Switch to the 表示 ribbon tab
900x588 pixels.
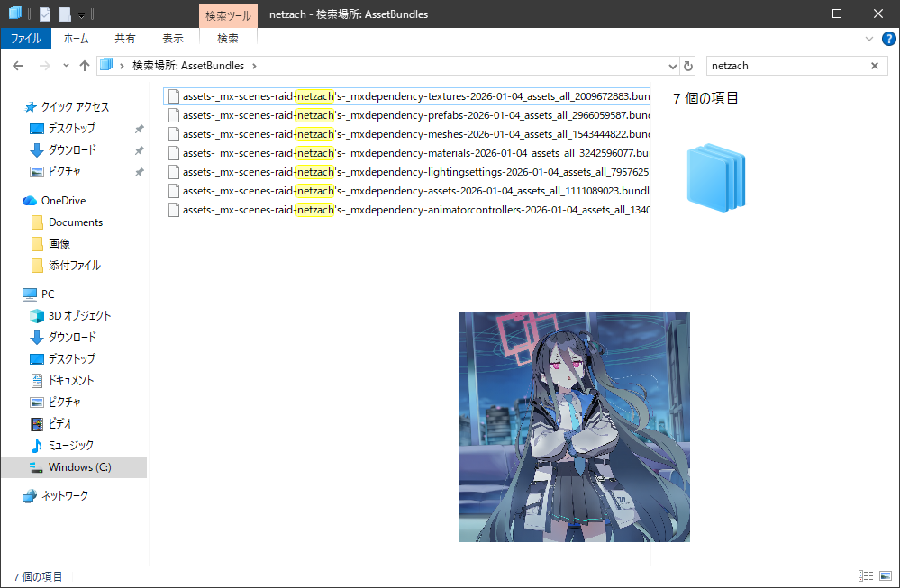click(173, 39)
